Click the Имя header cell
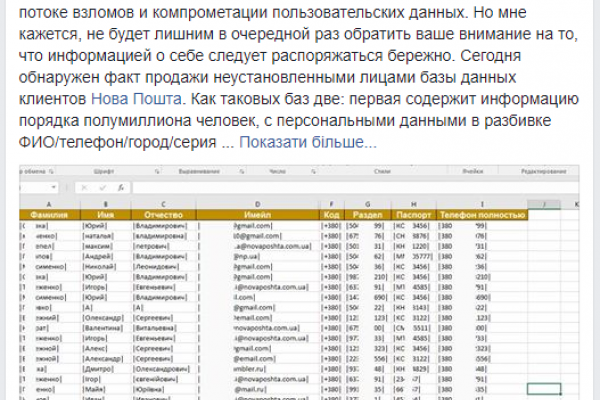600x400 pixels. 106,215
